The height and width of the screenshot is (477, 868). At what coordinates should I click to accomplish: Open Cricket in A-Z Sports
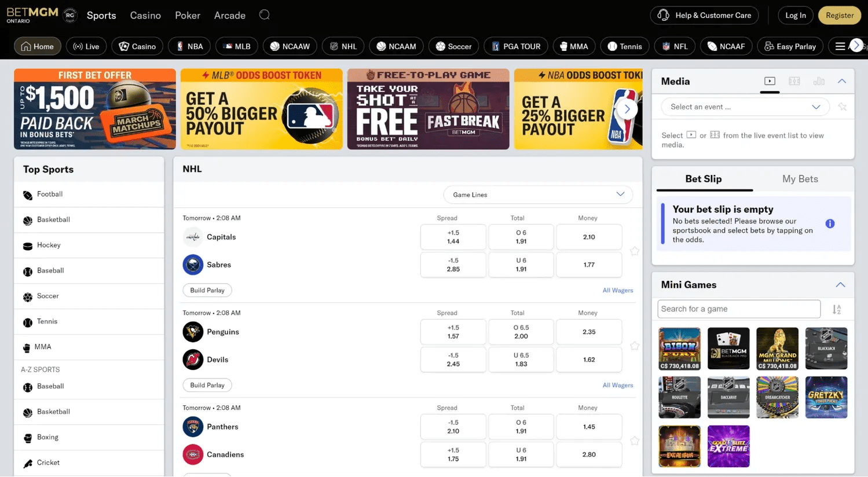[x=89, y=463]
